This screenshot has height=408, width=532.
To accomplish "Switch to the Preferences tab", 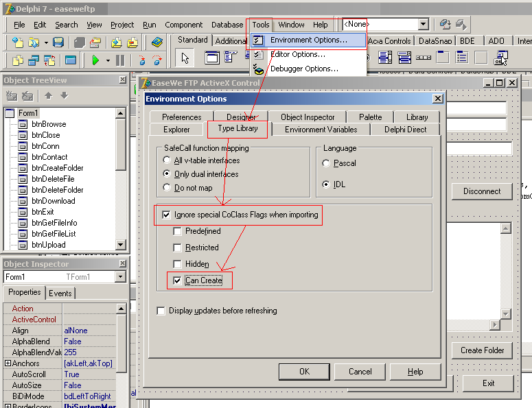I will click(181, 117).
